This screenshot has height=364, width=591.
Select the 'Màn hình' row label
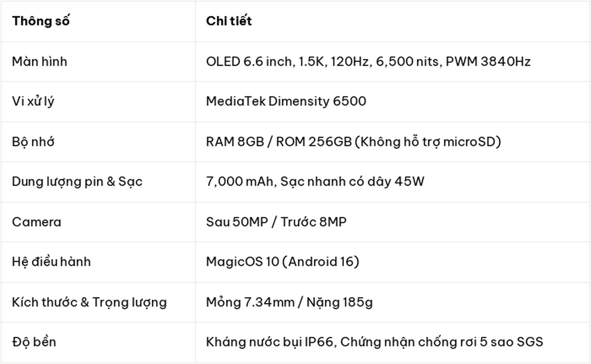(40, 61)
